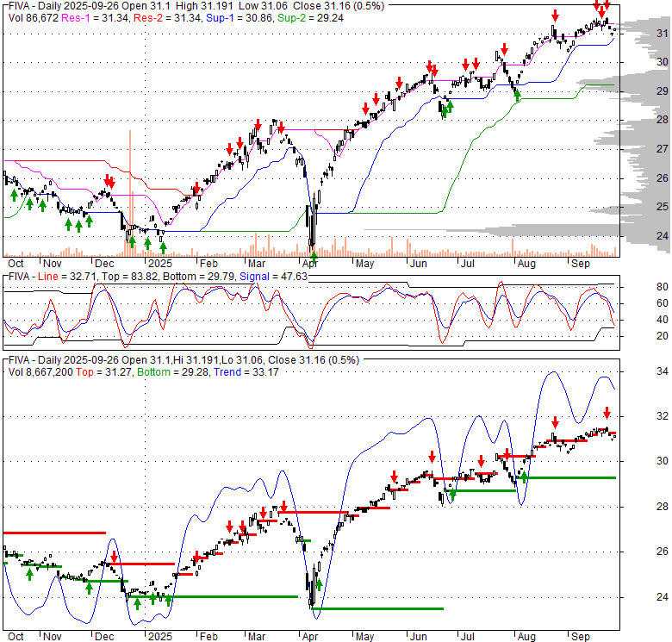
Task: Select the blue 'Signal = 47.63' label
Action: (x=273, y=277)
